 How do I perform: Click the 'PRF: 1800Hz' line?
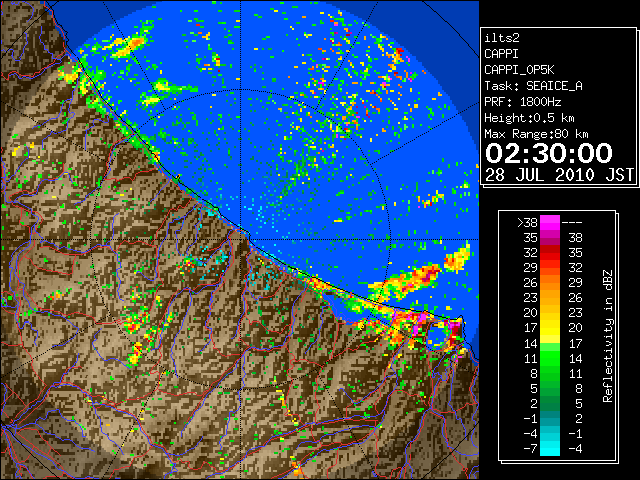click(522, 102)
